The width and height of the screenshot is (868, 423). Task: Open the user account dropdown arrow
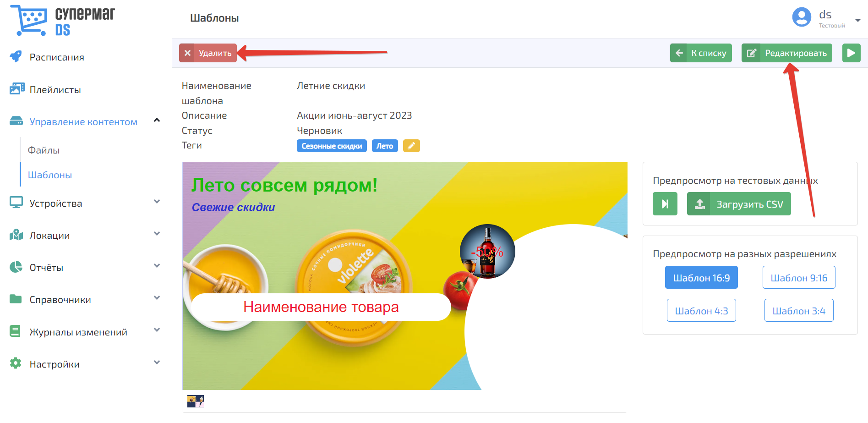[857, 20]
